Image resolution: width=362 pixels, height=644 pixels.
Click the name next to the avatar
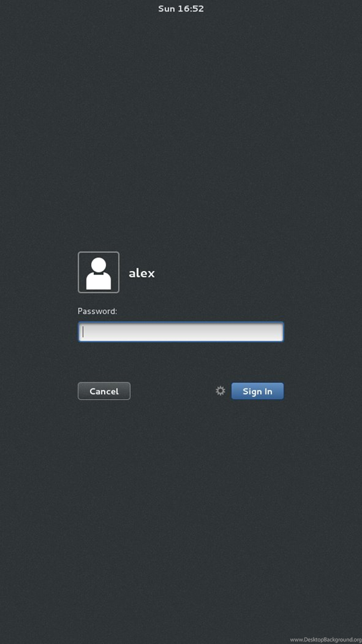(x=141, y=273)
